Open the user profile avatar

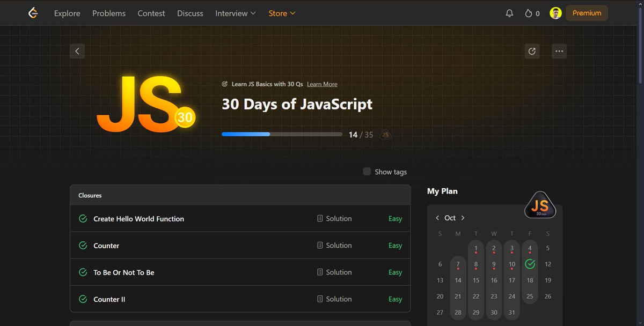(555, 13)
